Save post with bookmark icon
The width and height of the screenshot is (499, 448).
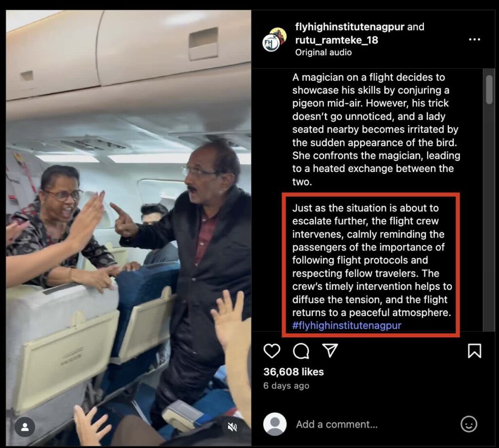click(474, 351)
